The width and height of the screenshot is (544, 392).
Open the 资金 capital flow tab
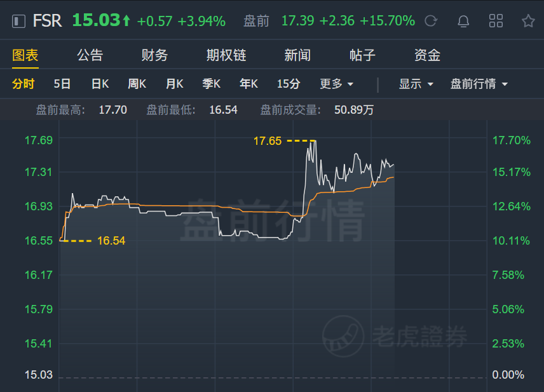[427, 55]
